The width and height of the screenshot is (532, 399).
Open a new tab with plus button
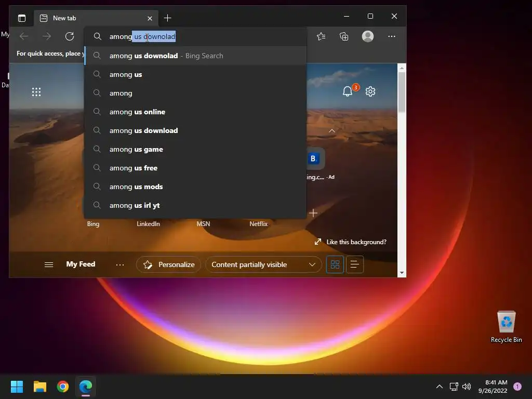click(x=167, y=18)
